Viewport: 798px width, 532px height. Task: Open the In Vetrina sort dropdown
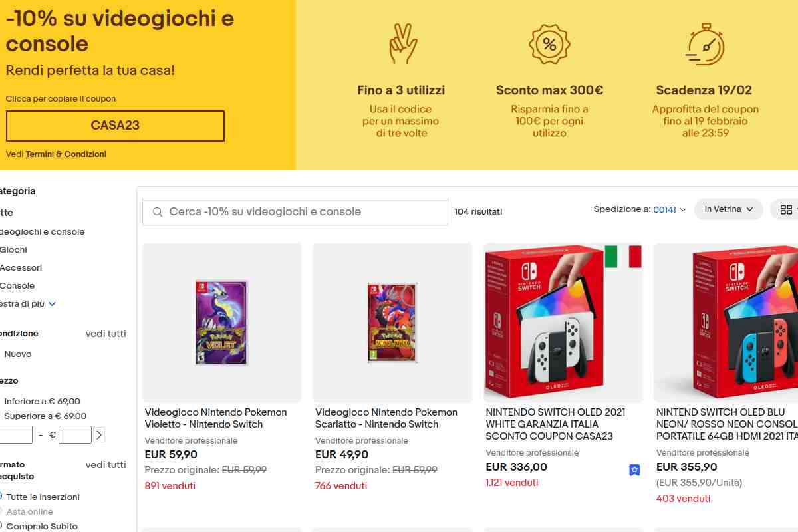(728, 209)
